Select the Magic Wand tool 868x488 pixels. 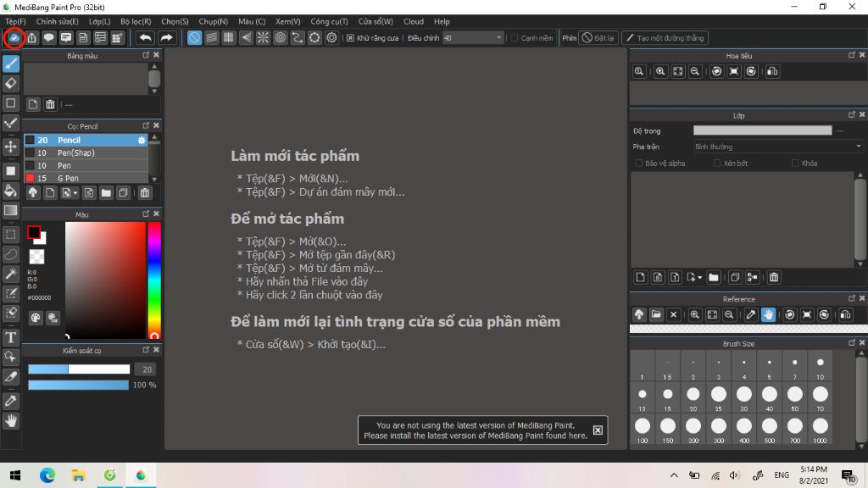click(10, 274)
